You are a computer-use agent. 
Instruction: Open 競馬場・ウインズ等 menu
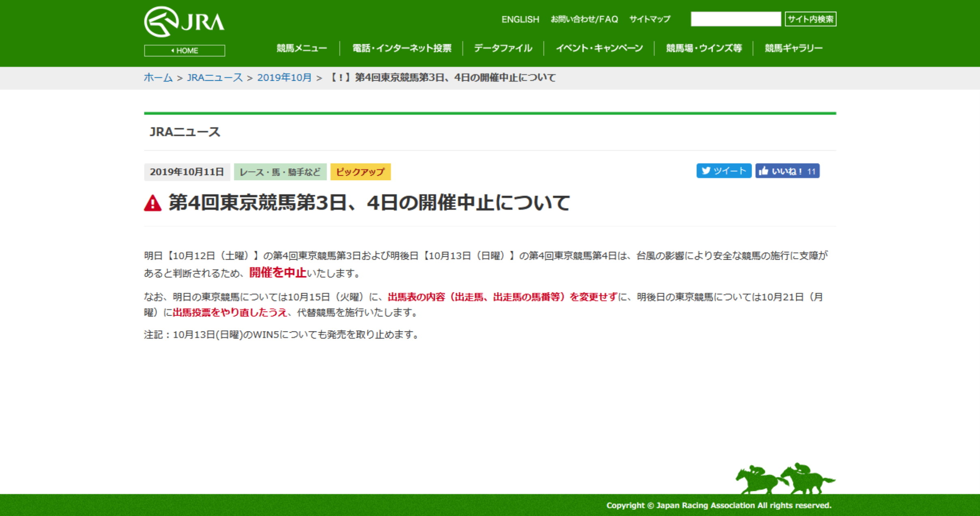[704, 48]
